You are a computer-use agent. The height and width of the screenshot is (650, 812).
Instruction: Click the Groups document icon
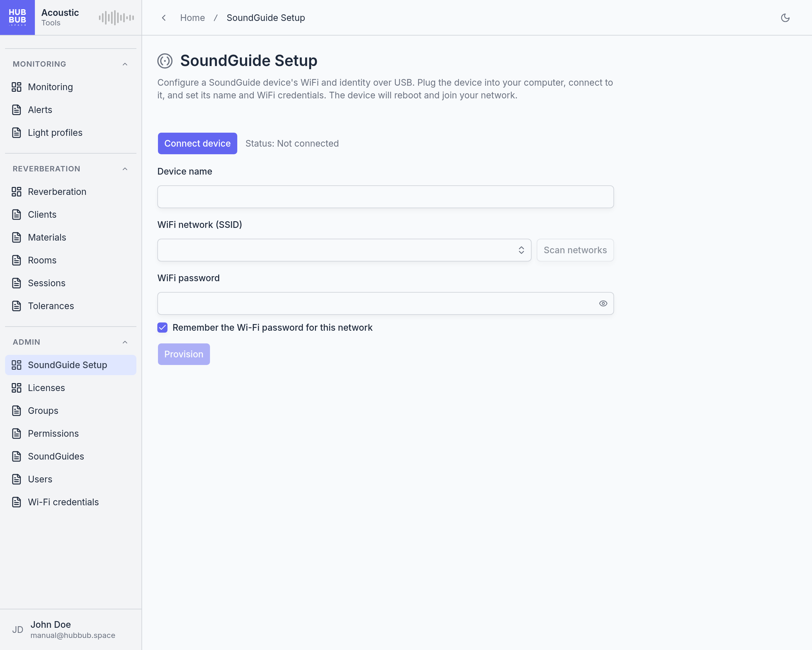coord(16,411)
